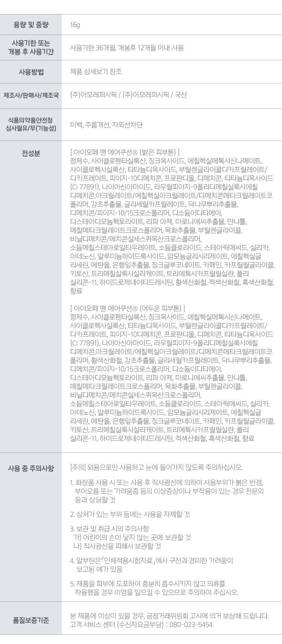
Task: Click the 사용 중 주의사항 label
Action: point(31,468)
